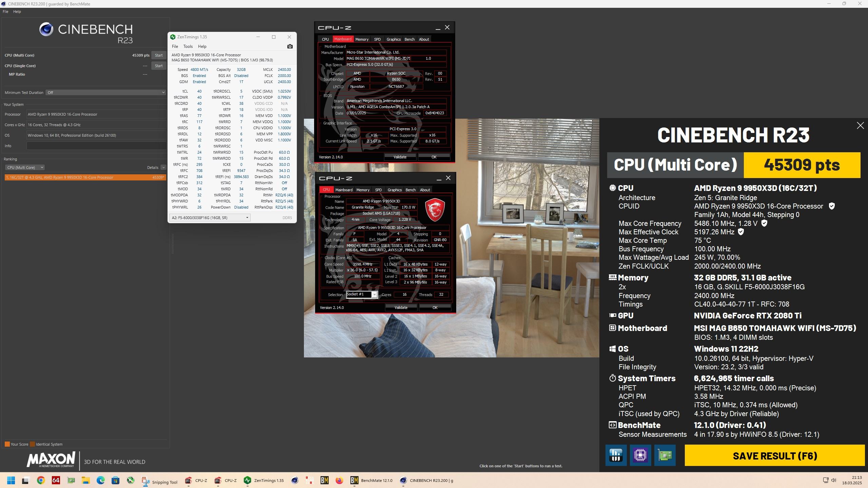Switch to Memory tab in the Mainboard CPU-Z window
This screenshot has height=488, width=868.
[x=362, y=39]
